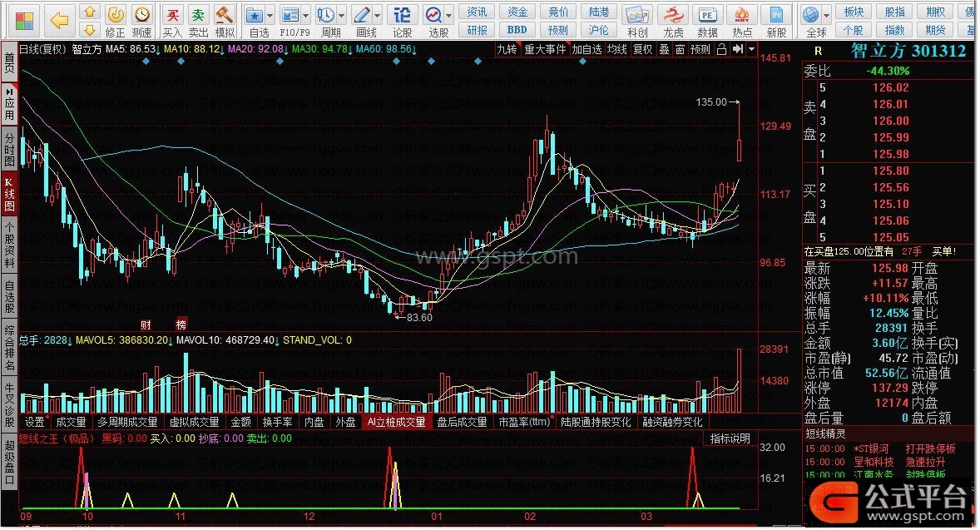Toggle 九转 indicator
The height and width of the screenshot is (530, 980).
(x=507, y=49)
